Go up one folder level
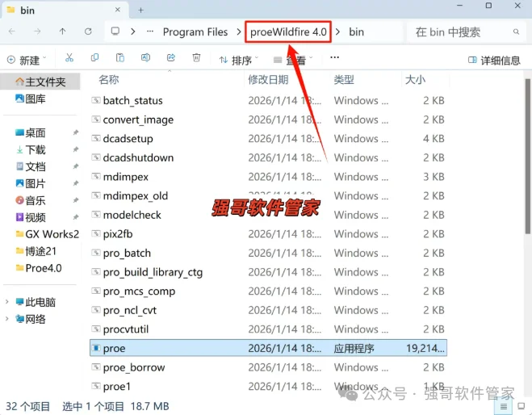 tap(62, 31)
